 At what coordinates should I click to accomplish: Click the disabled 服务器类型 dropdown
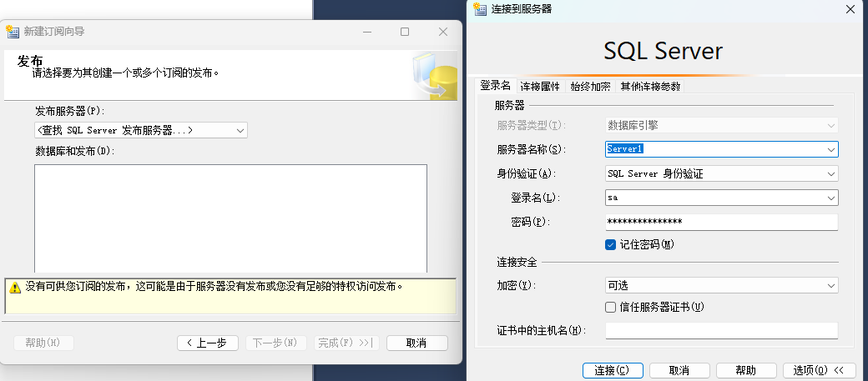722,126
